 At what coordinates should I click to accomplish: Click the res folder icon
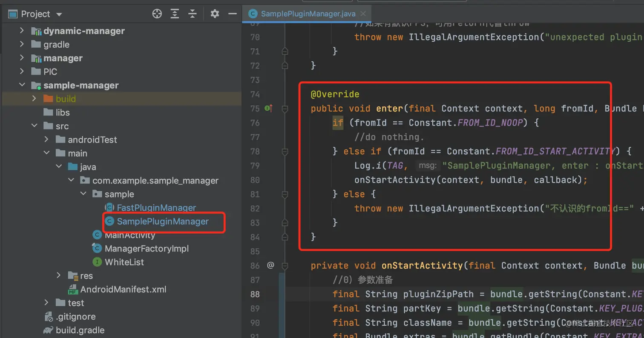tap(73, 276)
